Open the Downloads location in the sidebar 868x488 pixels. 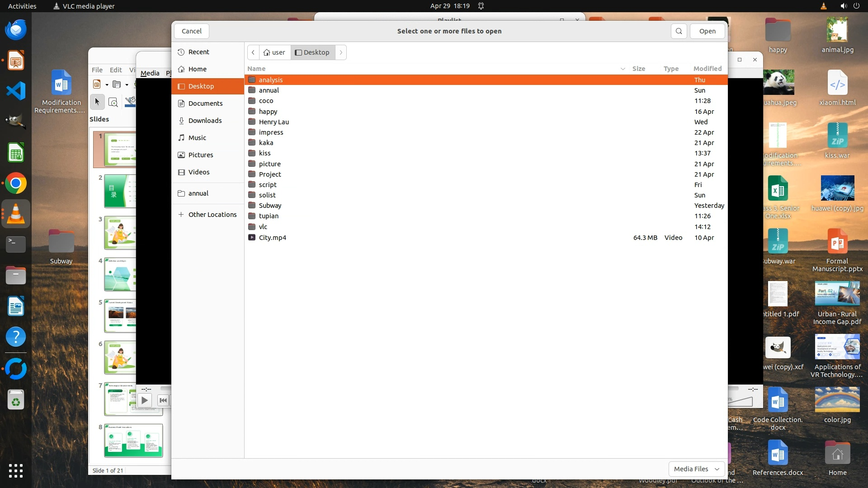pos(205,121)
